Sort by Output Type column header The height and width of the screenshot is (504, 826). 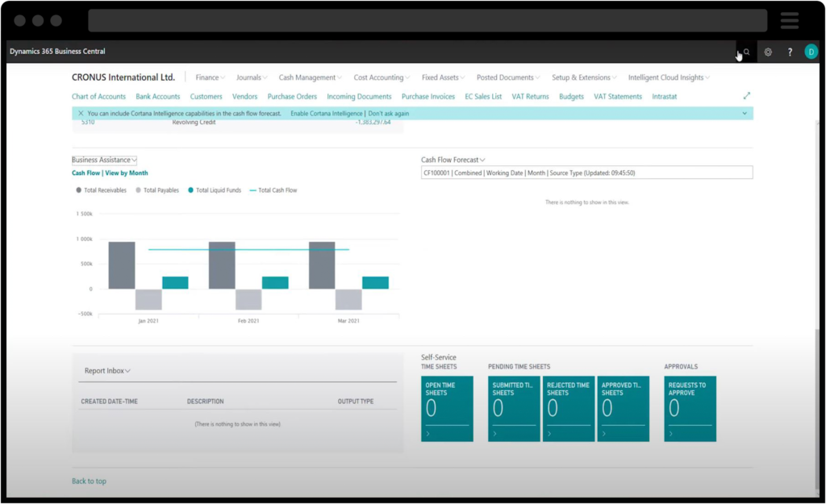[356, 402]
